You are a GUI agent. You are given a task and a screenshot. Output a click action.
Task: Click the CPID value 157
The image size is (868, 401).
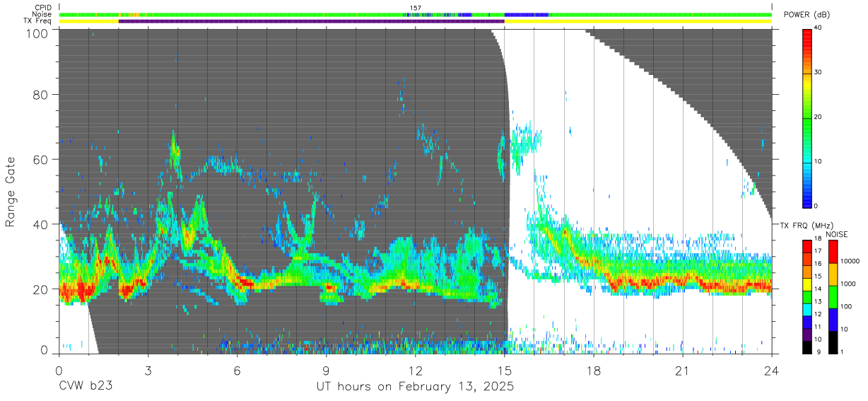[x=416, y=8]
